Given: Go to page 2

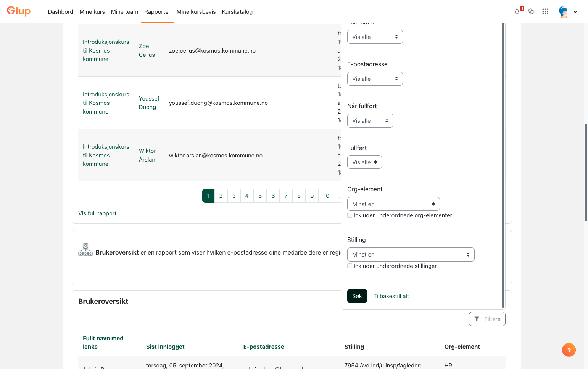Looking at the screenshot, I should (221, 196).
